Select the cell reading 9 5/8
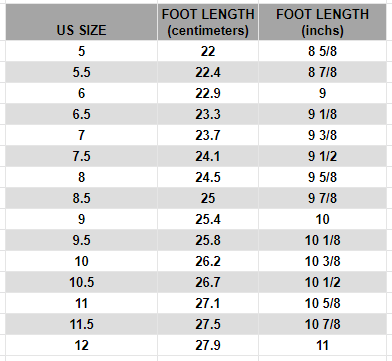 322,177
